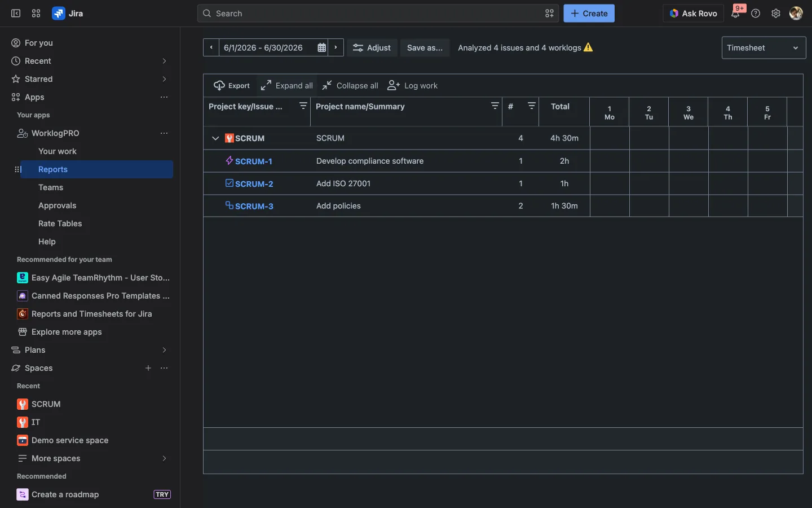Click the Jira logo
812x508 pixels.
[68, 14]
